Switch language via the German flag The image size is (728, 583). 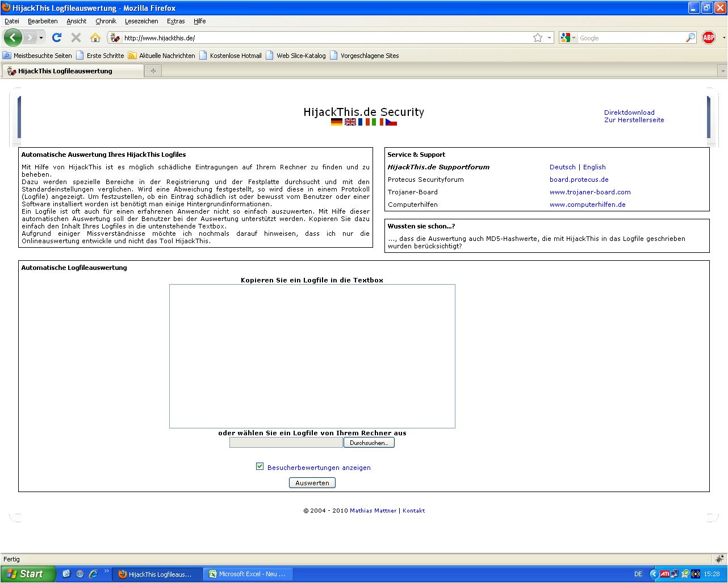point(337,122)
